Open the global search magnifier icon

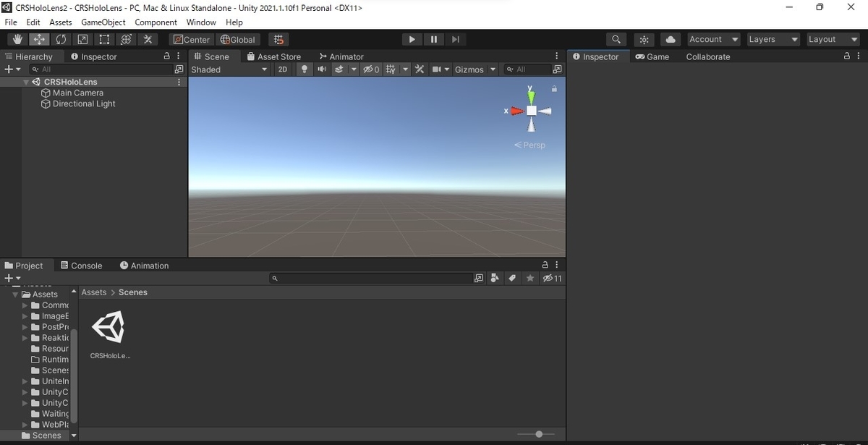pyautogui.click(x=616, y=39)
